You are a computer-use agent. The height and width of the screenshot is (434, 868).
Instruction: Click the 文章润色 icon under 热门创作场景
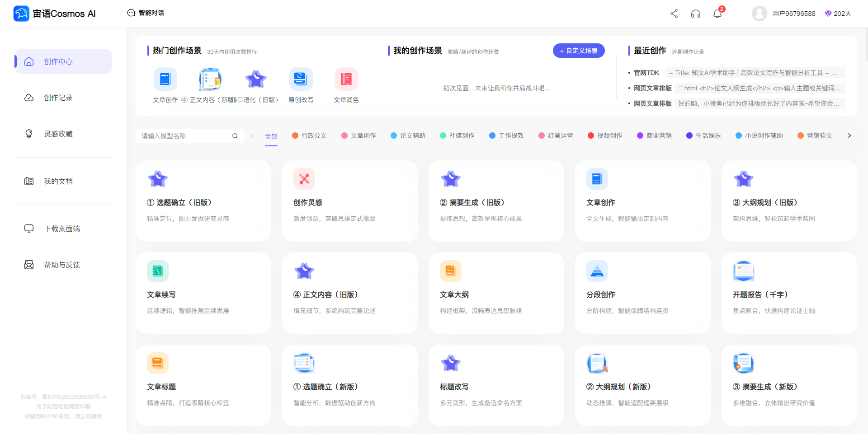click(x=346, y=79)
